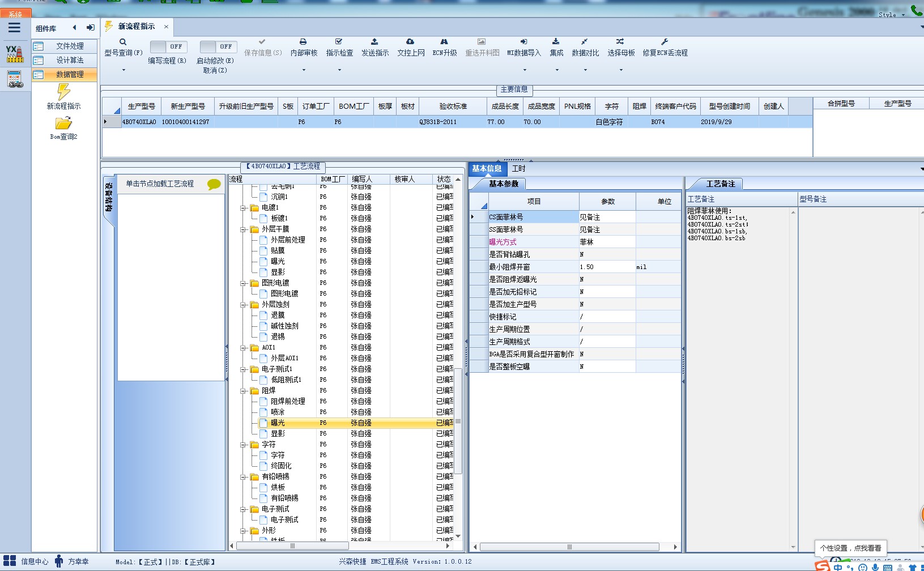Image resolution: width=924 pixels, height=571 pixels.
Task: Click the ECN升级 icon
Action: [444, 42]
